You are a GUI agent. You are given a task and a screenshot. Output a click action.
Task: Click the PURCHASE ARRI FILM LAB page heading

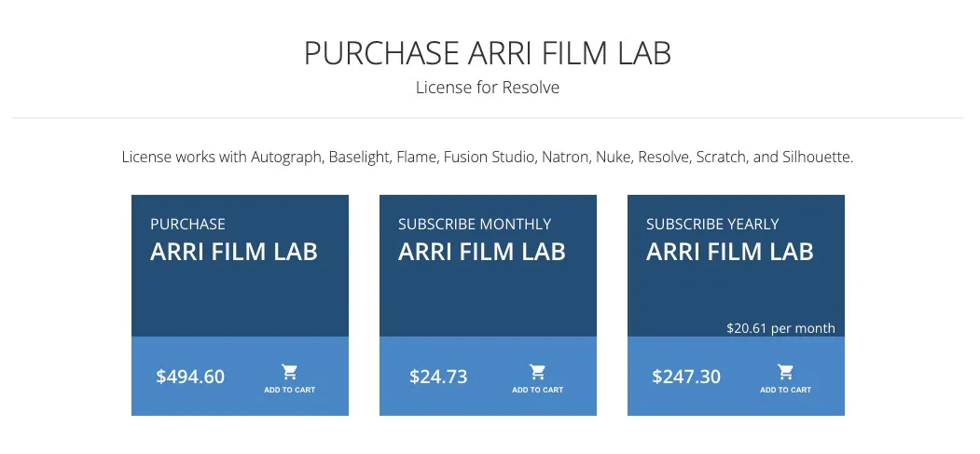point(488,54)
